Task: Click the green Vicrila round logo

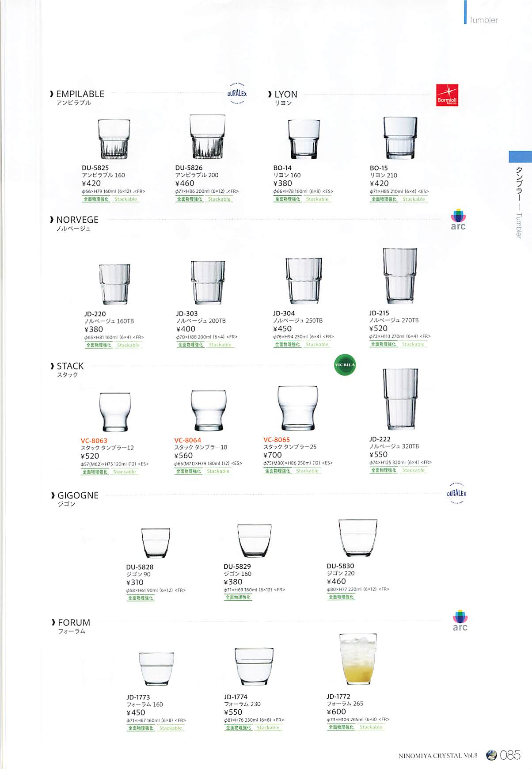Action: 345,365
